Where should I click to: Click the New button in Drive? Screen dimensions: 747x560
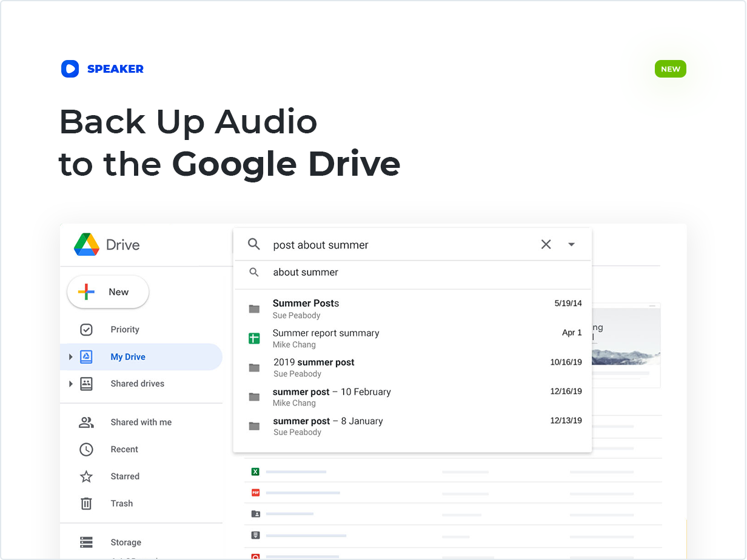click(x=108, y=292)
